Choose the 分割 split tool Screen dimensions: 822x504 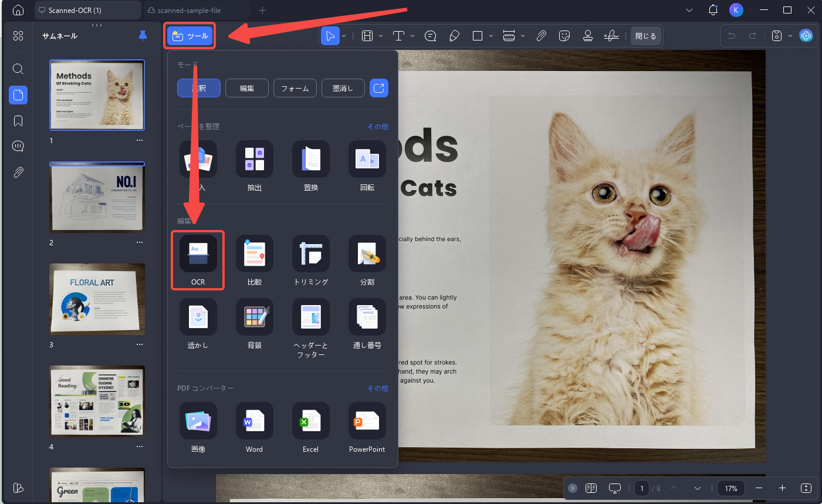click(367, 260)
